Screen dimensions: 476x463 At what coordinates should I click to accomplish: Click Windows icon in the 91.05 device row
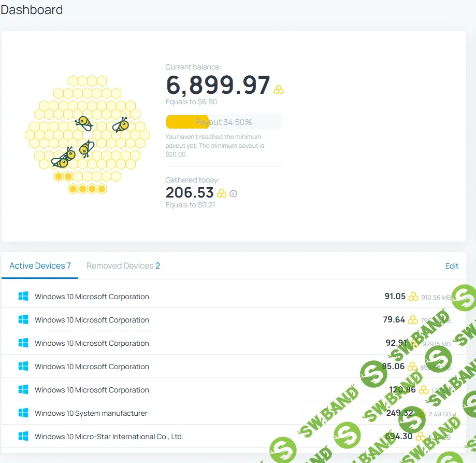[23, 297]
